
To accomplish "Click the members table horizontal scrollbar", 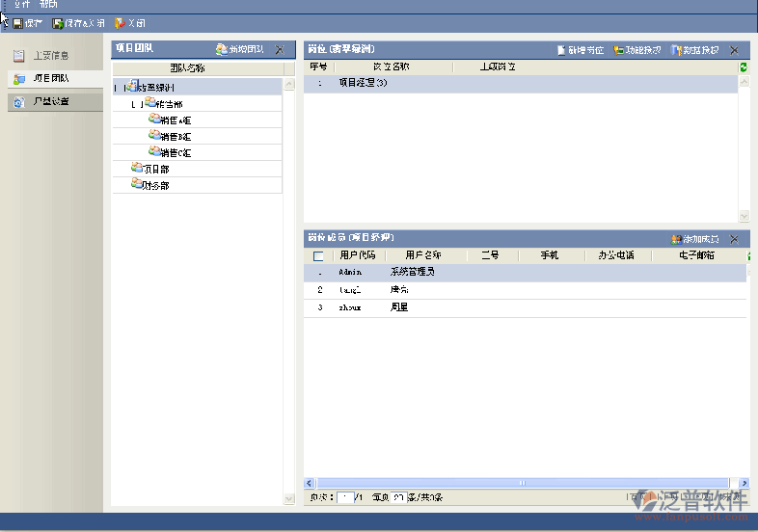I will [522, 482].
